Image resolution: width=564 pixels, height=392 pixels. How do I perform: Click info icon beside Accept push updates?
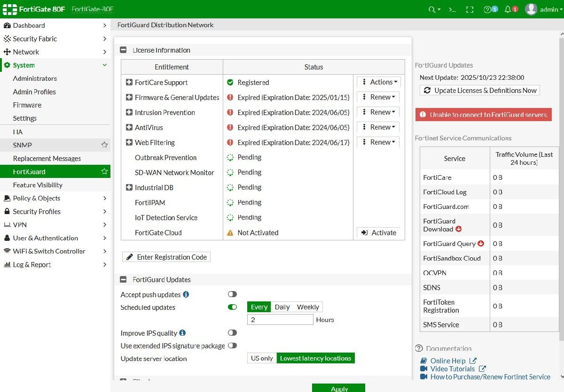186,294
